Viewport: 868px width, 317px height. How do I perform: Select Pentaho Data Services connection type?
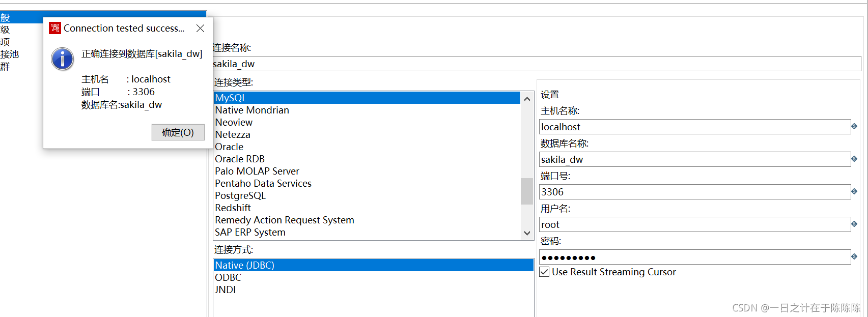(x=367, y=183)
